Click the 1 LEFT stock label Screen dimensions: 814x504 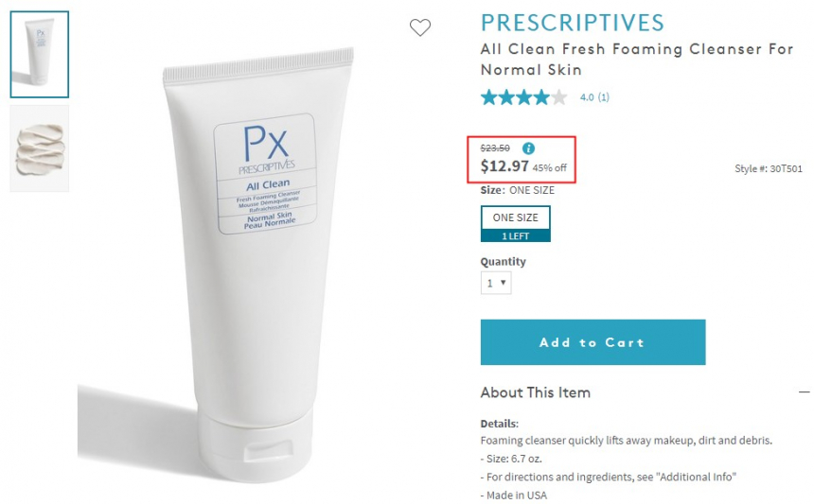coord(516,236)
